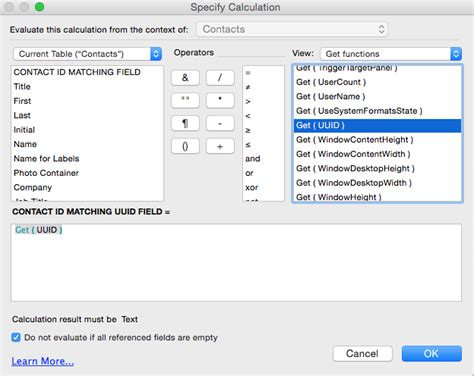
Task: Open the Learn More link
Action: (42, 361)
